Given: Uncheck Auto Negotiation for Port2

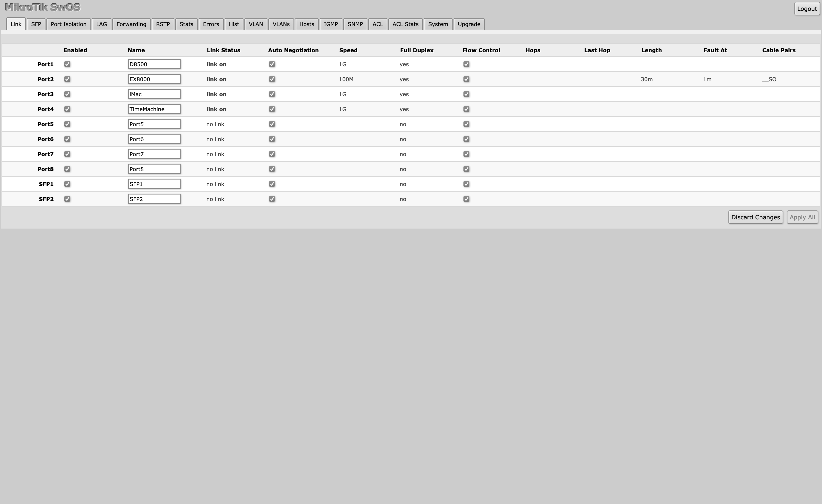Looking at the screenshot, I should 272,79.
